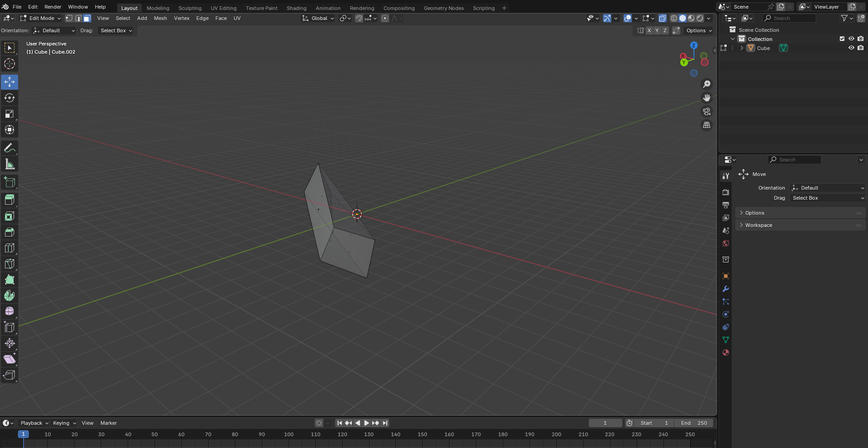Enable snapping with the magnet icon
This screenshot has width=868, height=448.
pos(359,18)
